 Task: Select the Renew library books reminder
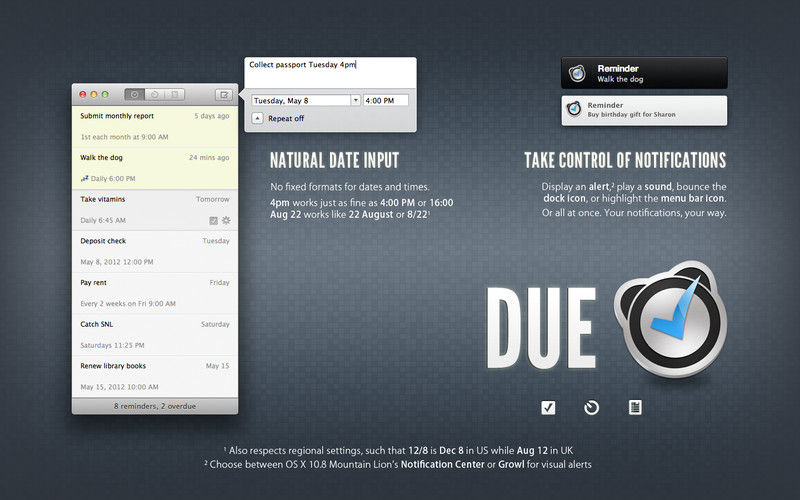click(x=155, y=377)
